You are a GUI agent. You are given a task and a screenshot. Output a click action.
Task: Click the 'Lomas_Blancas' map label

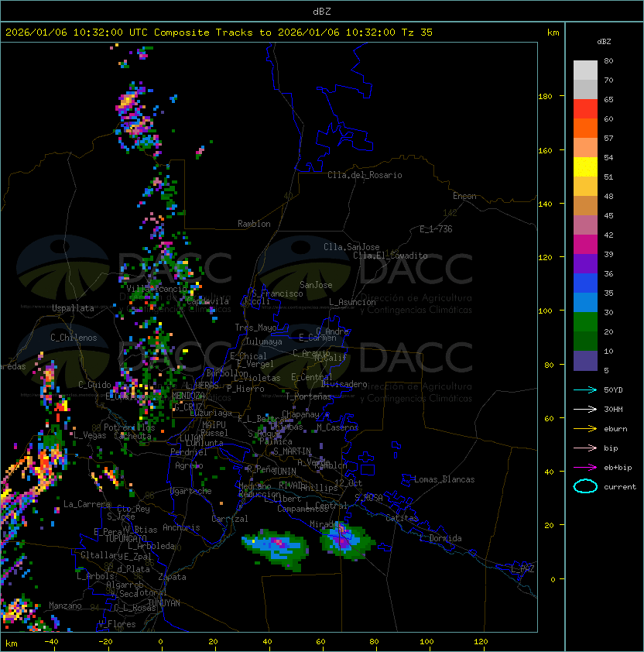click(444, 479)
